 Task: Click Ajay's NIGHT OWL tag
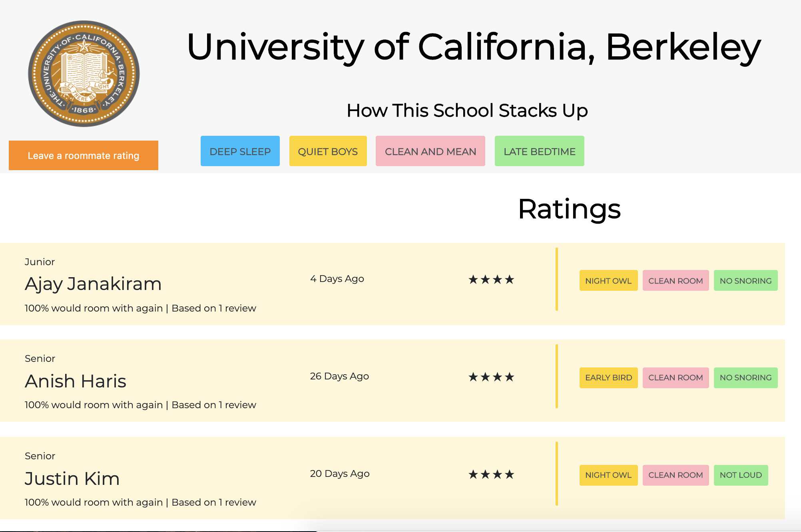coord(608,281)
